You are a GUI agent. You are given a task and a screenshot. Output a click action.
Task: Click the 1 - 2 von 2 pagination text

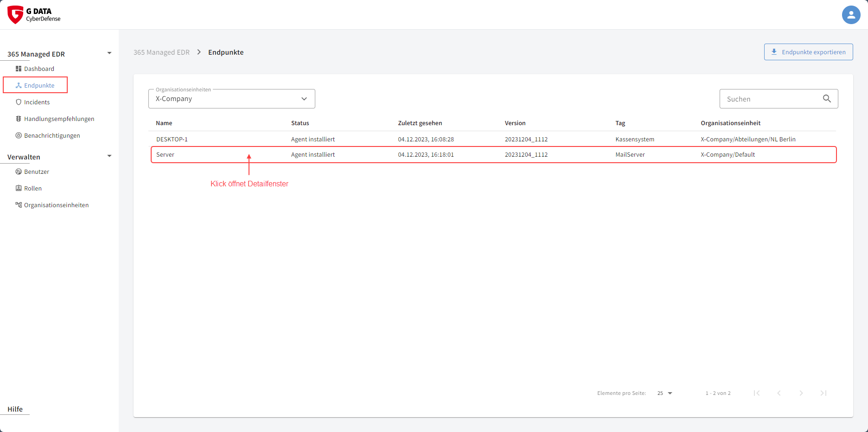pyautogui.click(x=718, y=393)
